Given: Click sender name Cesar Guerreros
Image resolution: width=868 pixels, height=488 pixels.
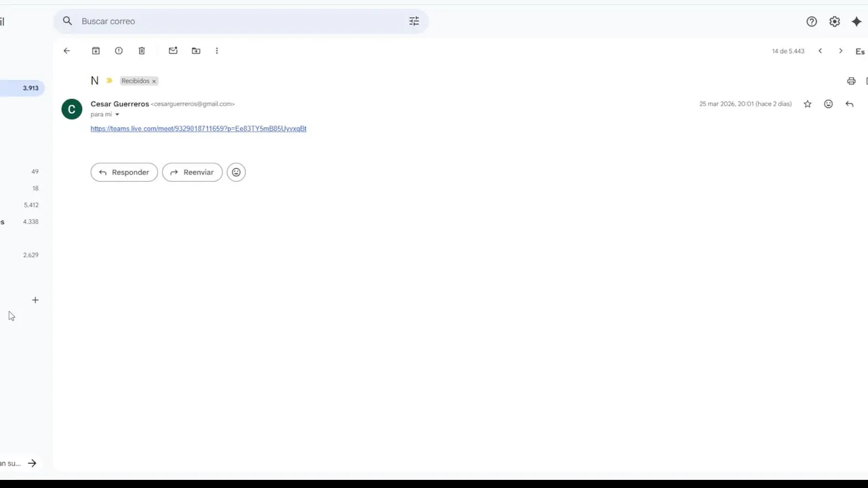Looking at the screenshot, I should [x=119, y=104].
